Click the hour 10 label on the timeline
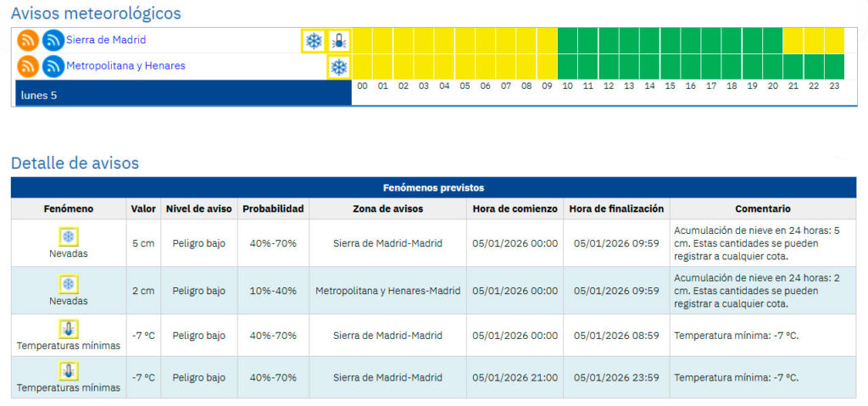This screenshot has height=406, width=868. [x=567, y=86]
